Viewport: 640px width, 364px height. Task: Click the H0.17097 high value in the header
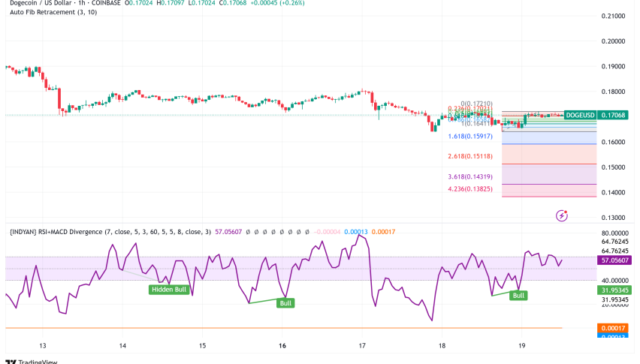click(171, 3)
